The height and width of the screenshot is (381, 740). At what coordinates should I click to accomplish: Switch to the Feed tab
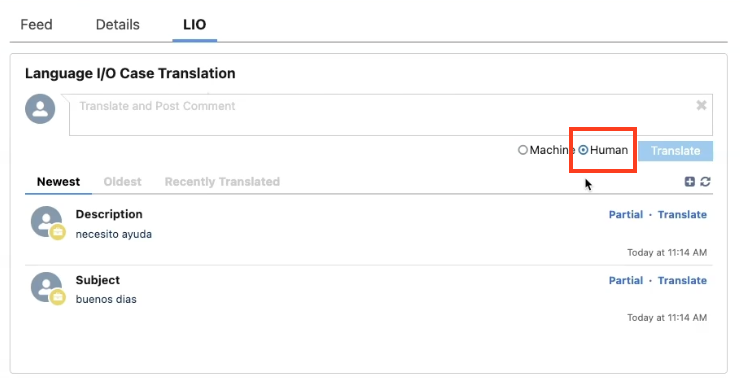pyautogui.click(x=36, y=25)
